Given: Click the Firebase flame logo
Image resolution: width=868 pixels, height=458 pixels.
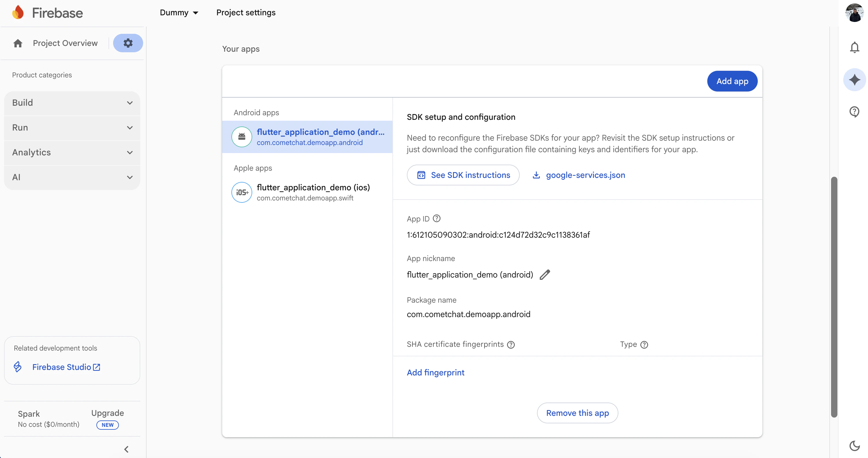Looking at the screenshot, I should point(18,12).
